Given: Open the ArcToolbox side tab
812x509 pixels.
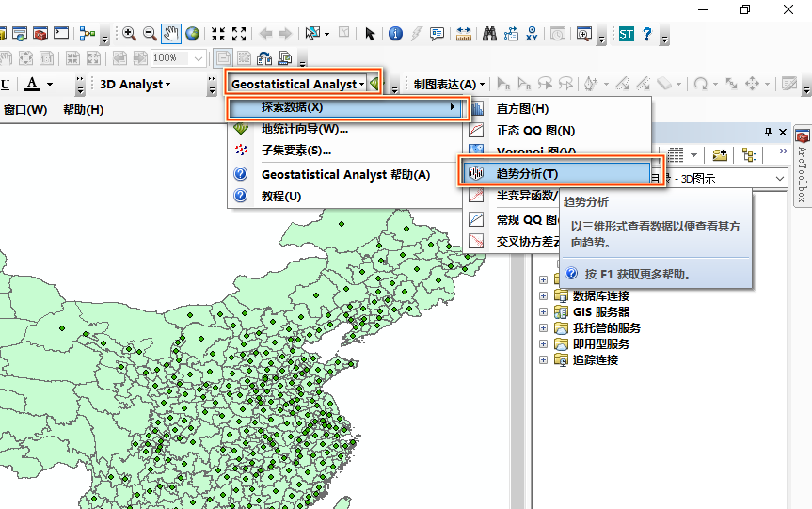Looking at the screenshot, I should click(803, 167).
